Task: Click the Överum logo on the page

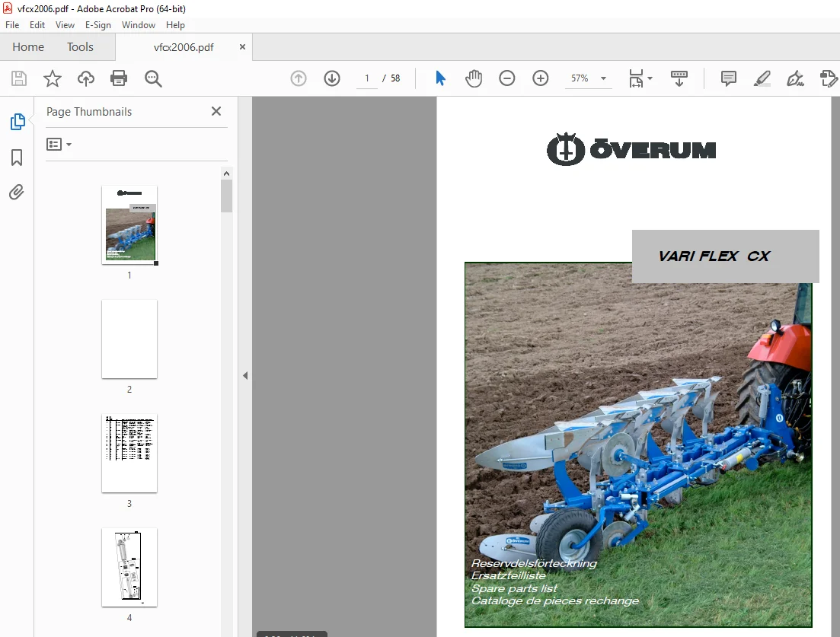Action: [631, 149]
